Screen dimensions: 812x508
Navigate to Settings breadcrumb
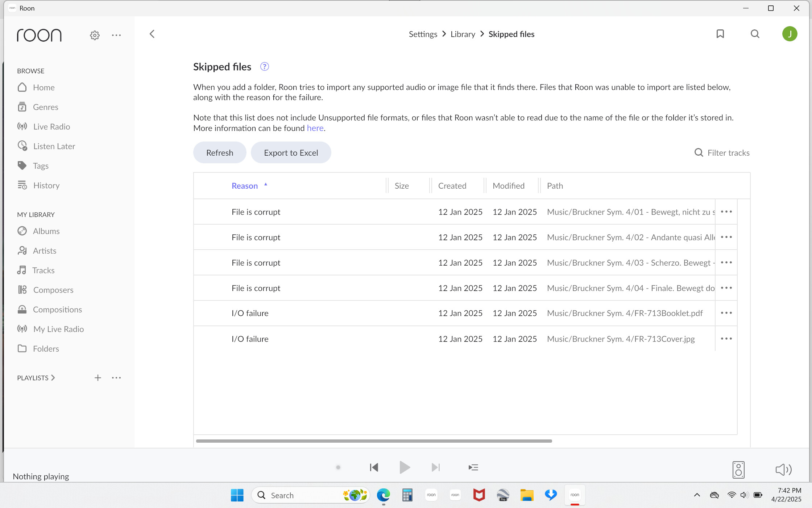tap(423, 34)
